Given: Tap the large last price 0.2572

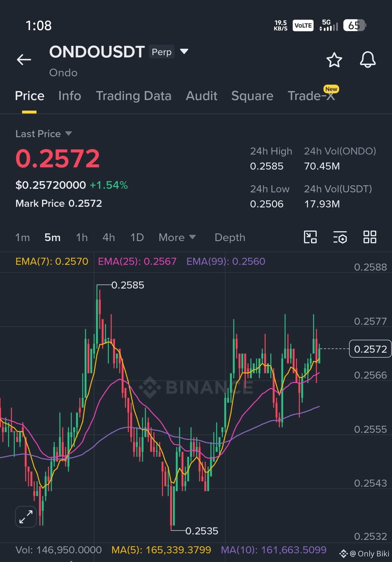Looking at the screenshot, I should tap(58, 158).
